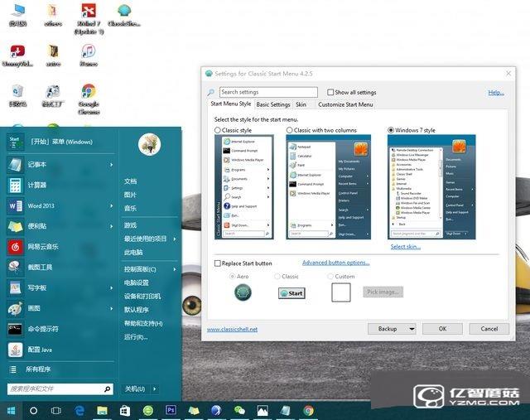Enable the Show all settings checkbox

pyautogui.click(x=330, y=93)
